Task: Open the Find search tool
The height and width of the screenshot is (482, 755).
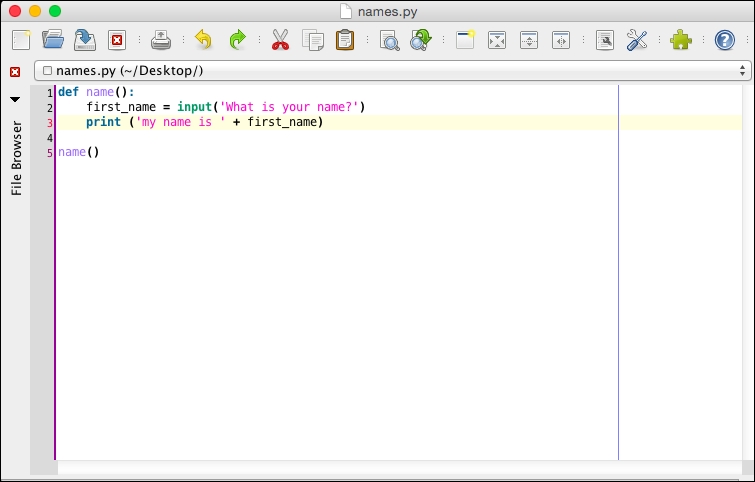Action: pyautogui.click(x=389, y=40)
